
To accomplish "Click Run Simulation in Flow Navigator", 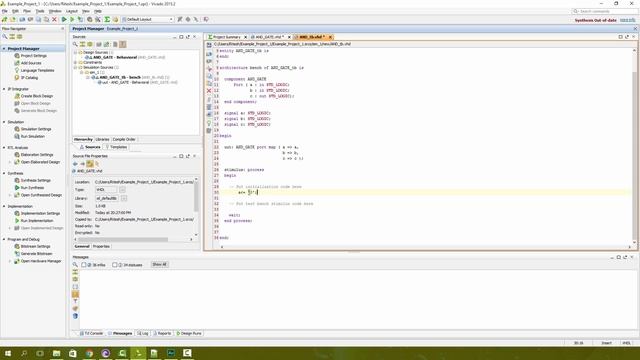I will click(x=33, y=136).
